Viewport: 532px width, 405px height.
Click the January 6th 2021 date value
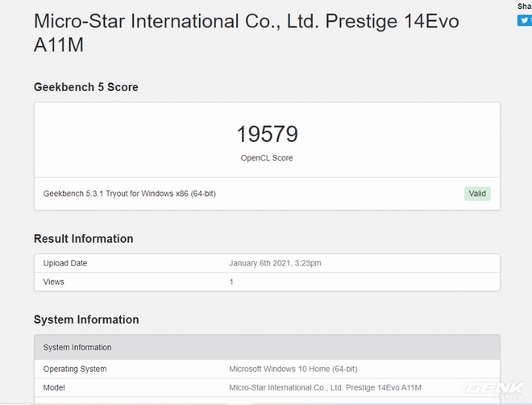[x=276, y=263]
